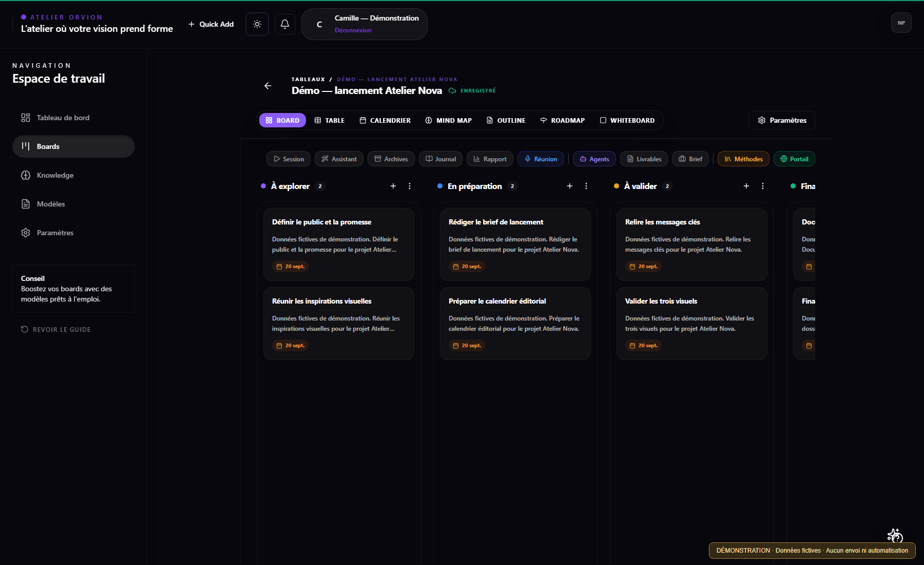Click Revoir le guide link
Viewport: 924px width, 565px height.
(56, 329)
